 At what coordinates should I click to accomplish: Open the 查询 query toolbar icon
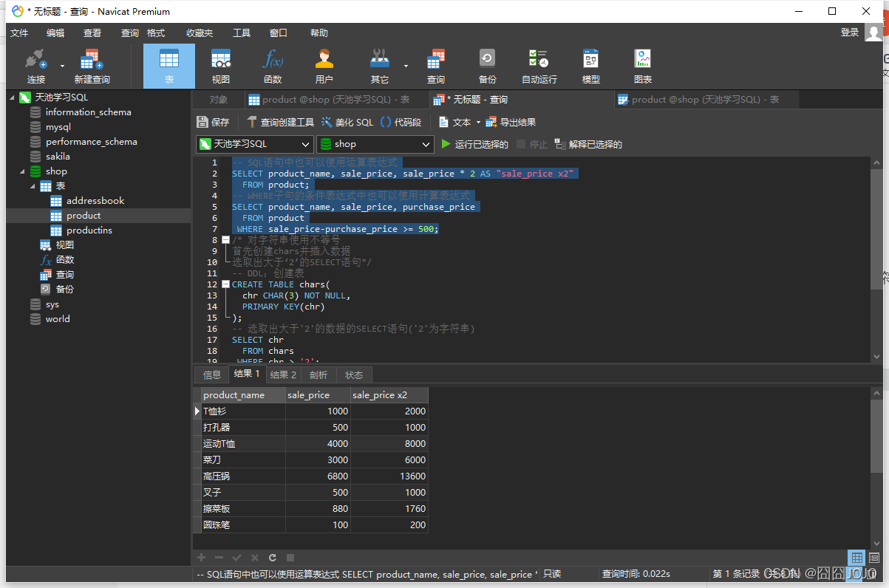436,66
